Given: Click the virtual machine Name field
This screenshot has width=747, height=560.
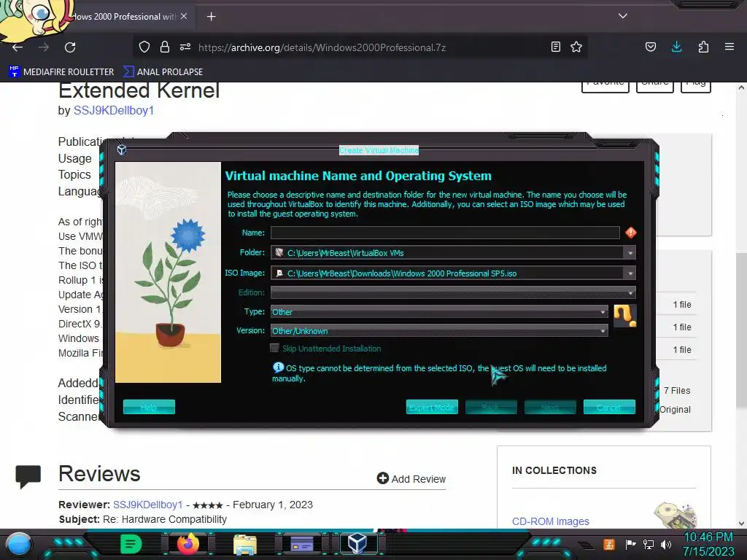Looking at the screenshot, I should coord(445,233).
